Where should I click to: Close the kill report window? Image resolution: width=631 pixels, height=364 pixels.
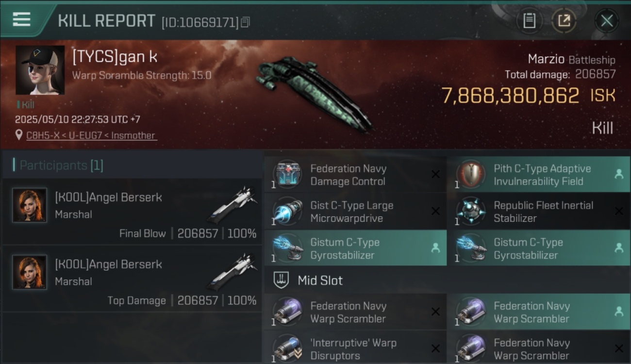point(607,20)
